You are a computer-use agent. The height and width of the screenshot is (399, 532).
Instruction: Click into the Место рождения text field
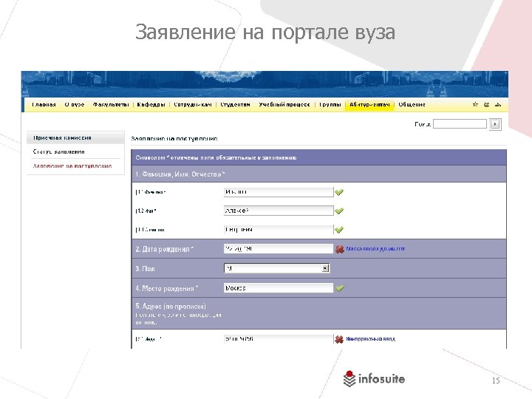[x=279, y=288]
